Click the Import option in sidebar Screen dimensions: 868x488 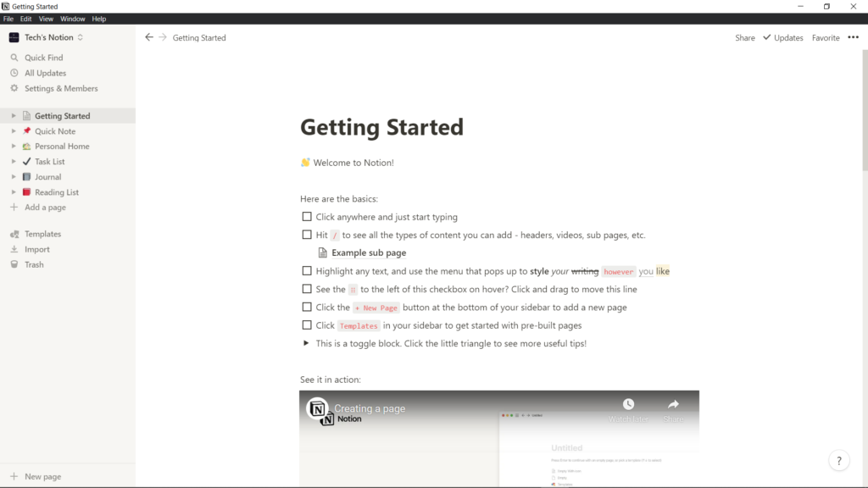pos(36,249)
